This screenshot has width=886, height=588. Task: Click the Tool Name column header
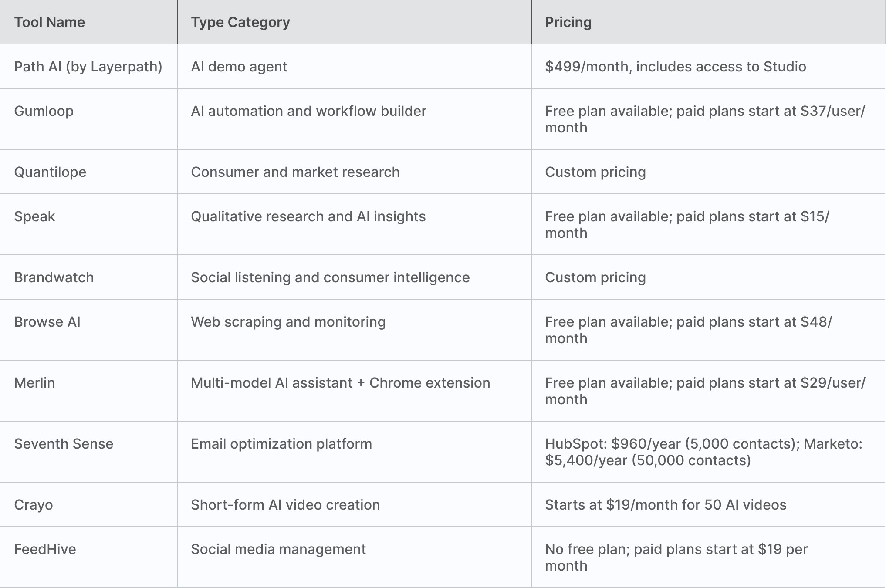[x=50, y=22]
